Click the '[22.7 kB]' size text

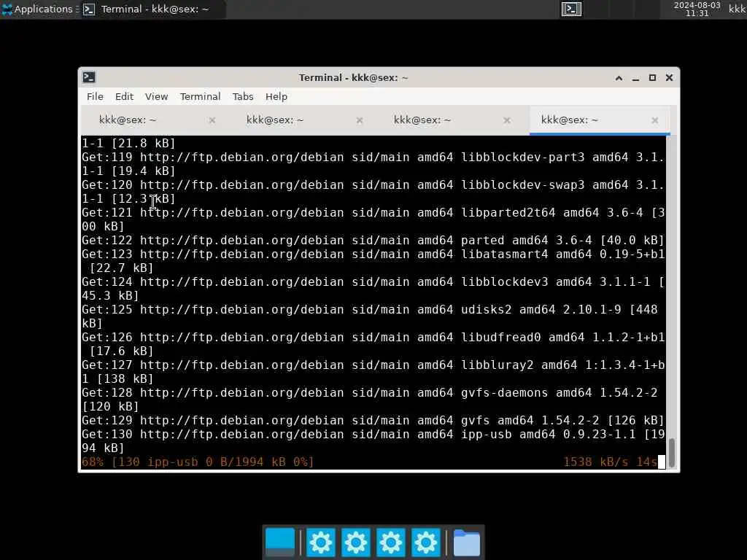pos(122,268)
